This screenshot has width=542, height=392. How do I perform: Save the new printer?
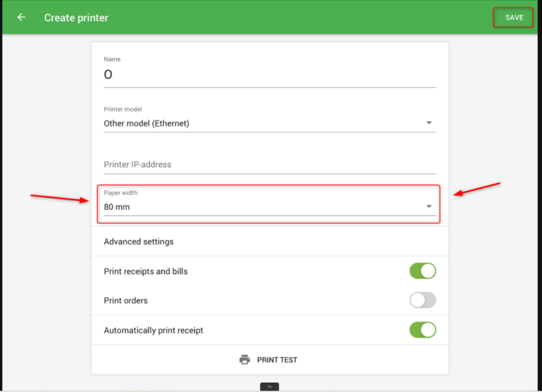tap(514, 18)
